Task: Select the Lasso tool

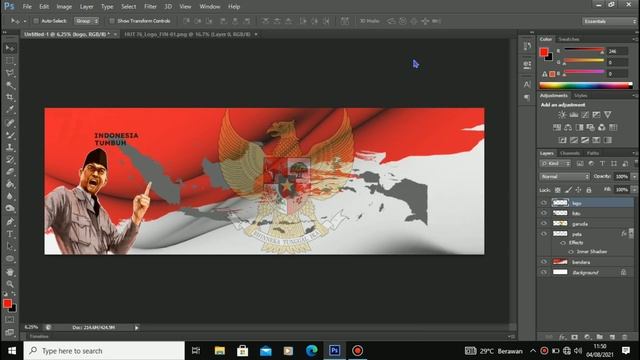Action: pyautogui.click(x=10, y=73)
